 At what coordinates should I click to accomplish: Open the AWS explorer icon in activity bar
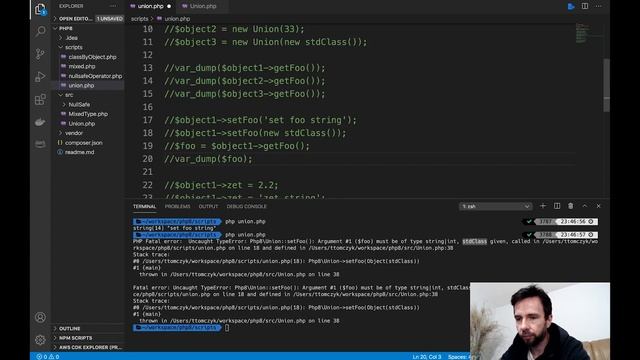40,144
